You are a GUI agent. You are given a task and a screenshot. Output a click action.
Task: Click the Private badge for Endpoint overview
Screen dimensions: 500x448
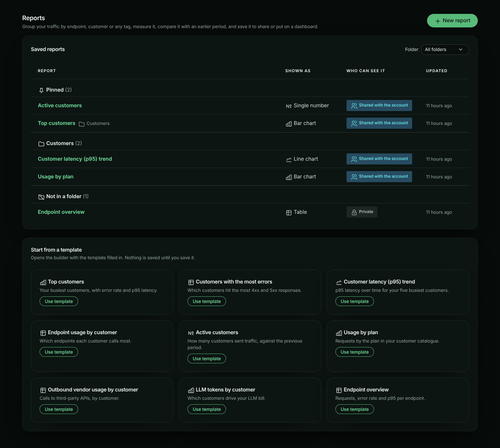[362, 212]
